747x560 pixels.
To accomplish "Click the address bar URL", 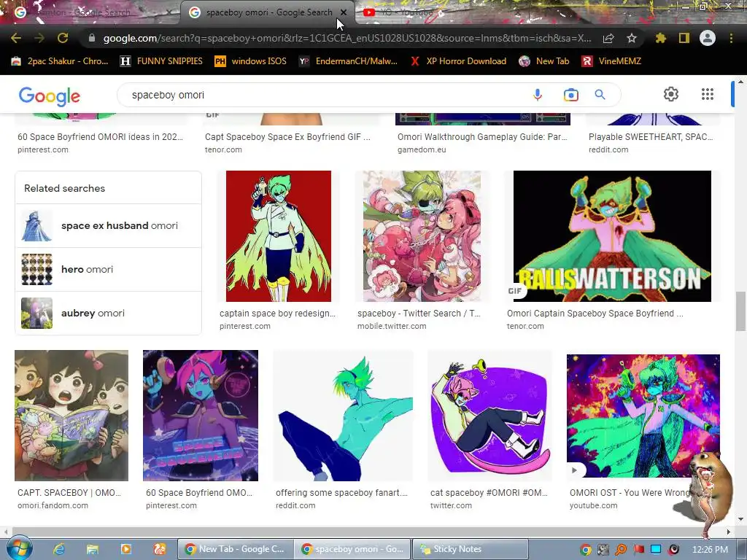I will [347, 38].
